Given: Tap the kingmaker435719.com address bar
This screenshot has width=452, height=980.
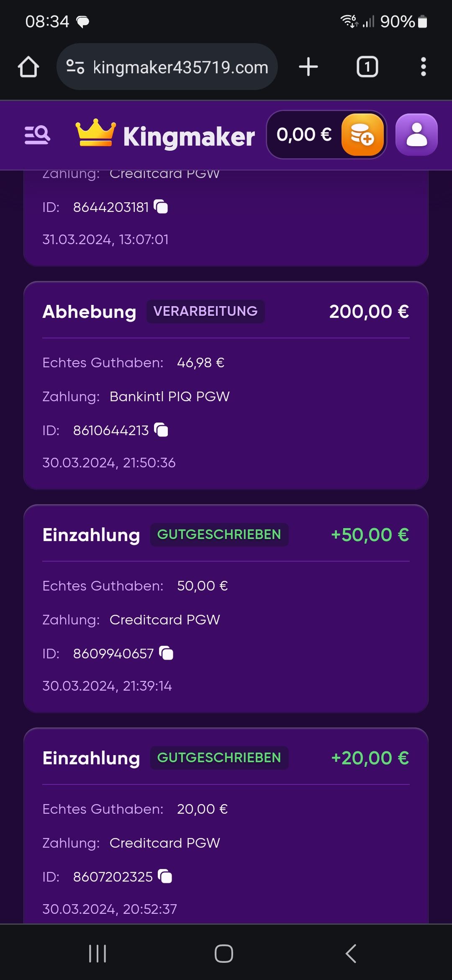Looking at the screenshot, I should tap(180, 67).
